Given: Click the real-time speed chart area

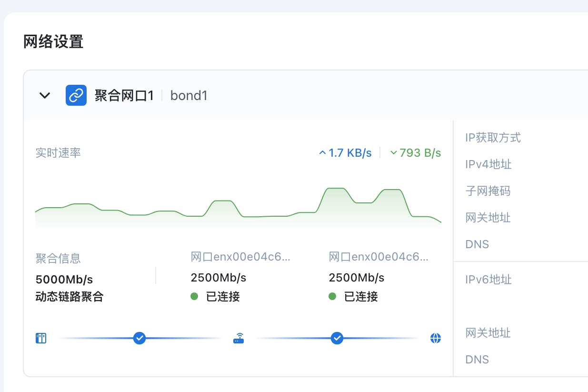Looking at the screenshot, I should coord(238,205).
